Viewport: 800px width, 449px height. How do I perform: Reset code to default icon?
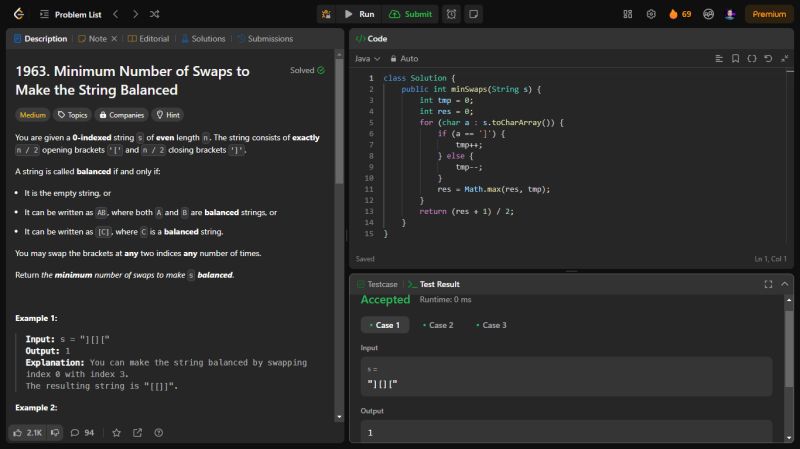coord(768,59)
